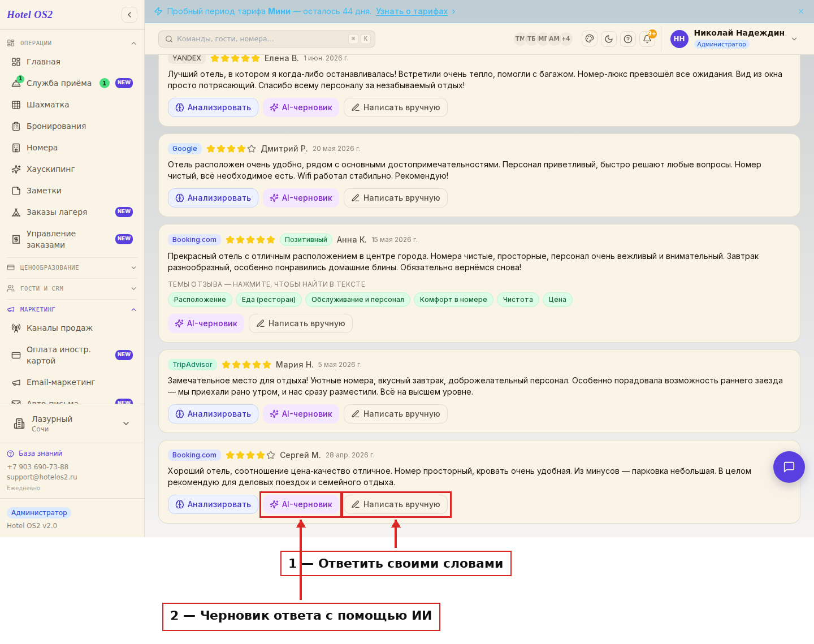
Task: Write manual reply to Дмитрий Р. review
Action: click(396, 198)
